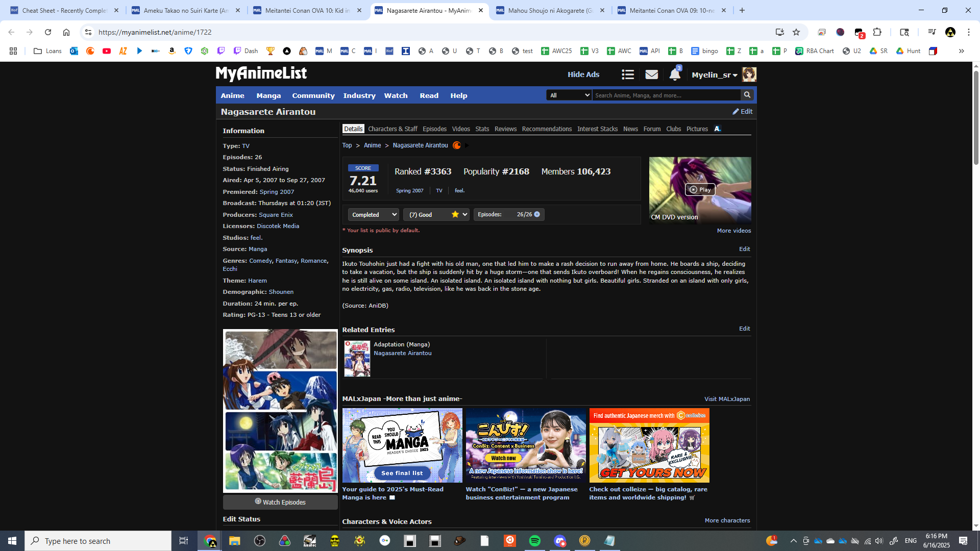Viewport: 980px width, 551px height.
Task: Open the Community menu
Action: 313,95
